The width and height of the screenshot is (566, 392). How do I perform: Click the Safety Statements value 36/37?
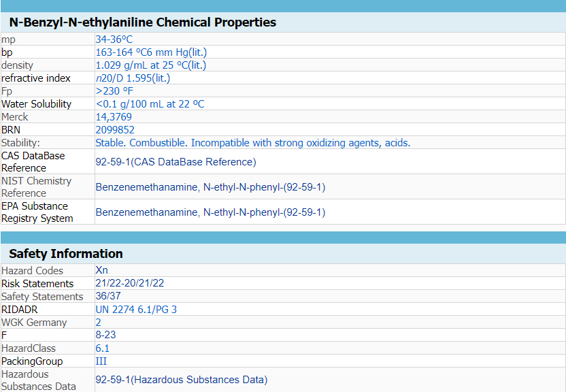pos(107,296)
